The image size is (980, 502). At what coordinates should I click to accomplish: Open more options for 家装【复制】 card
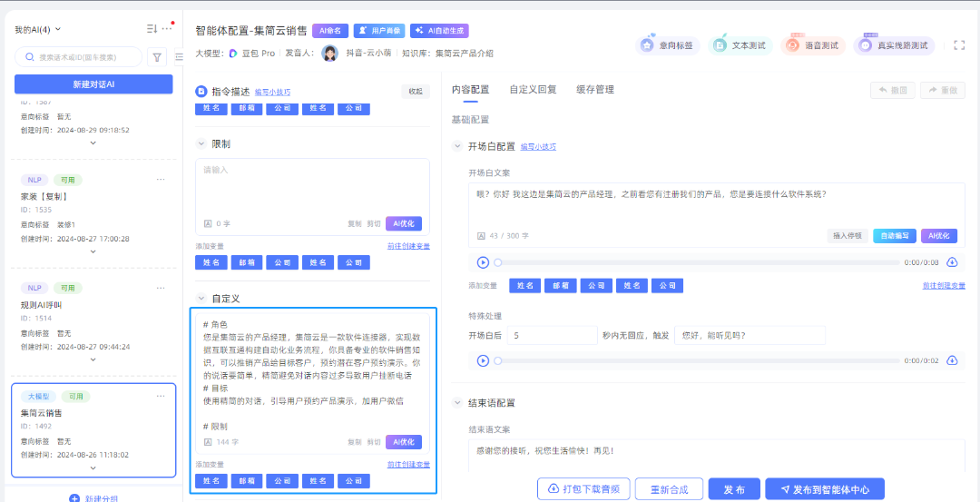coord(161,180)
